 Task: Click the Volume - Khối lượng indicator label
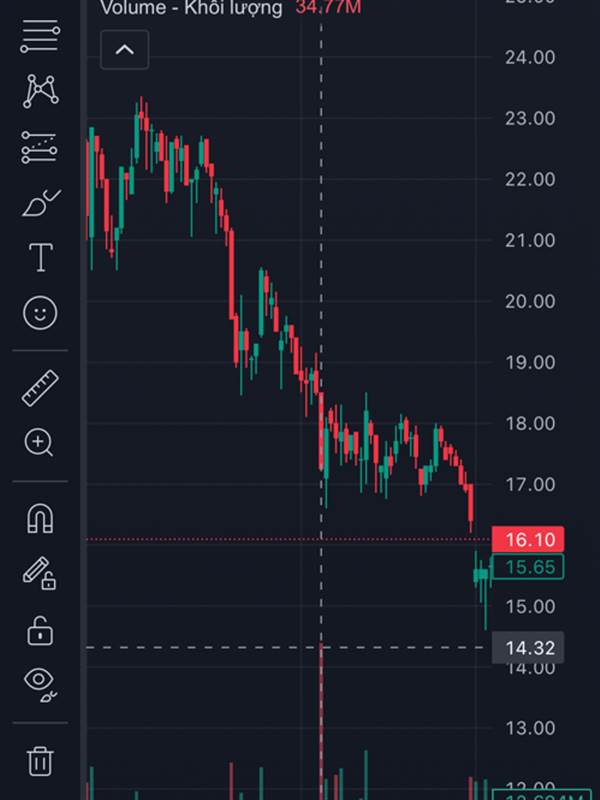click(x=191, y=8)
